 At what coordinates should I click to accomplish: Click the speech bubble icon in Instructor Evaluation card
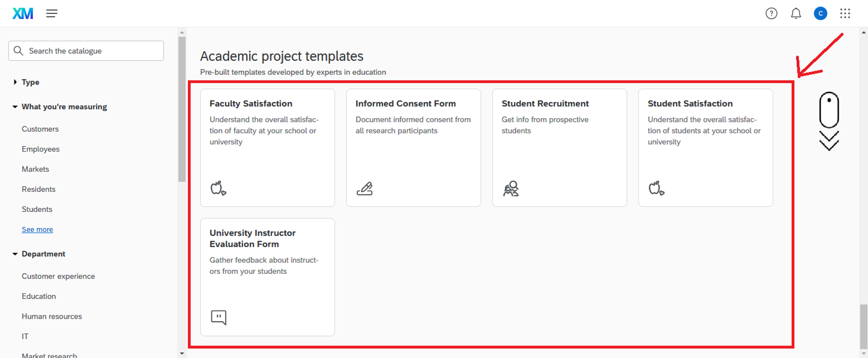click(x=218, y=317)
